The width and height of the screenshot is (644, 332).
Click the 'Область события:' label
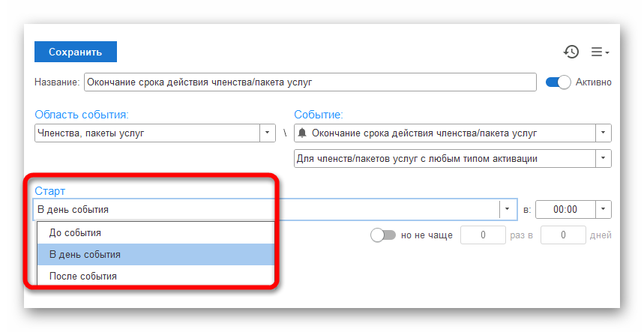tap(81, 115)
